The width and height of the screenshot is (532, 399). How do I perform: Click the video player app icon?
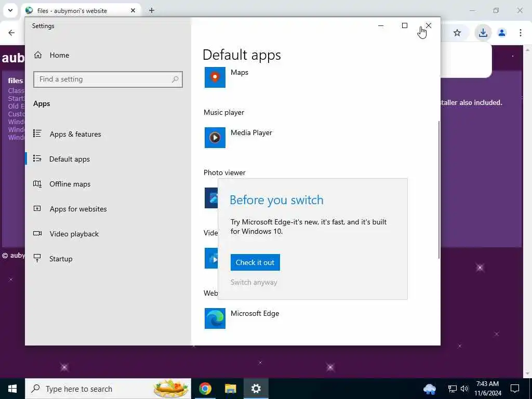(211, 258)
